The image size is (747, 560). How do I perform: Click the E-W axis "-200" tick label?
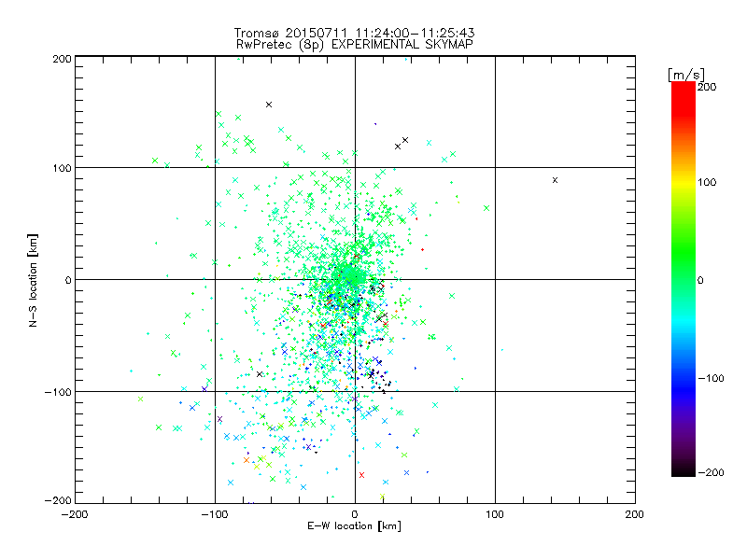[x=76, y=514]
